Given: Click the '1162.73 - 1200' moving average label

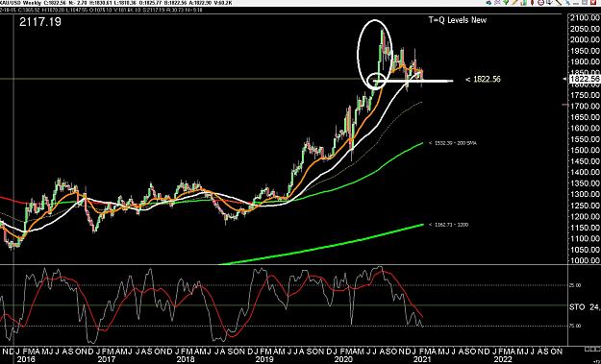Looking at the screenshot, I should pos(448,225).
